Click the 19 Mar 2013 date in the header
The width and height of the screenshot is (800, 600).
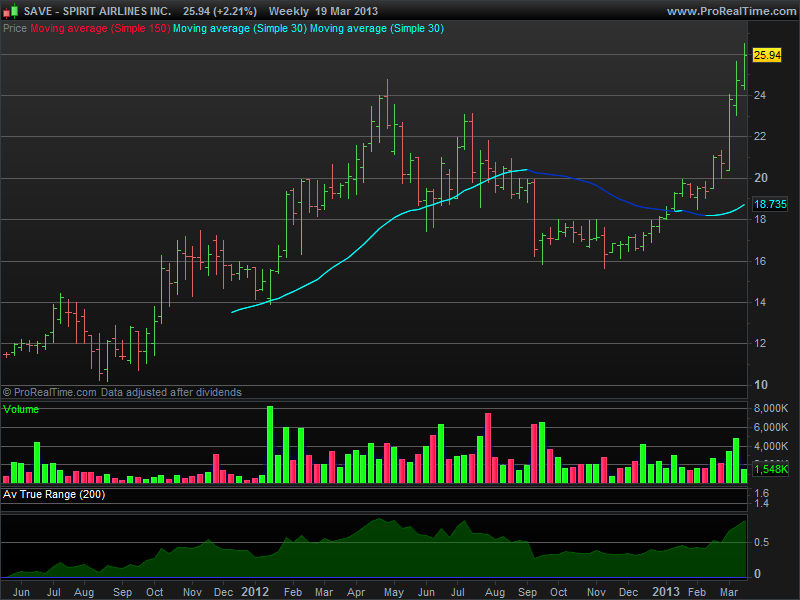[x=346, y=11]
